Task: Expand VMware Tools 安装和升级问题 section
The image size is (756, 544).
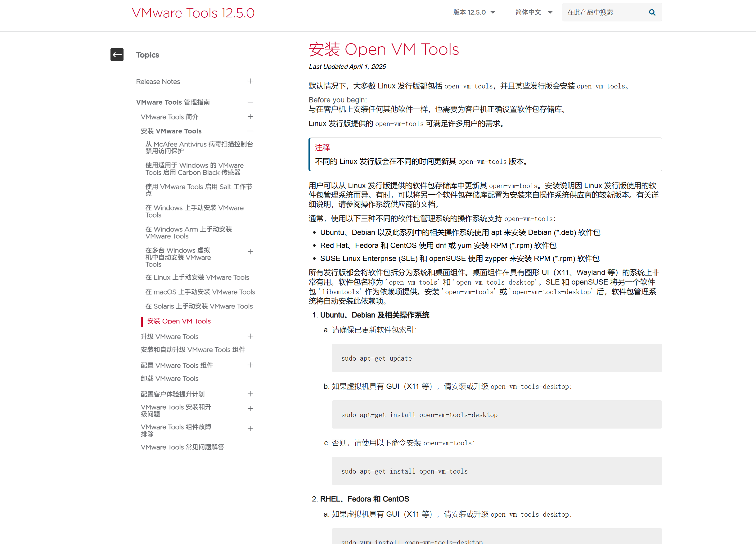Action: pos(250,408)
